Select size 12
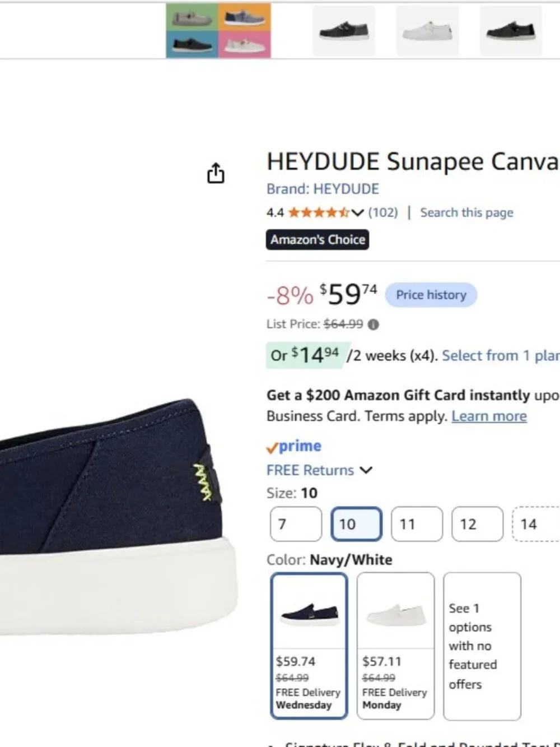Image resolution: width=560 pixels, height=747 pixels. tap(477, 524)
